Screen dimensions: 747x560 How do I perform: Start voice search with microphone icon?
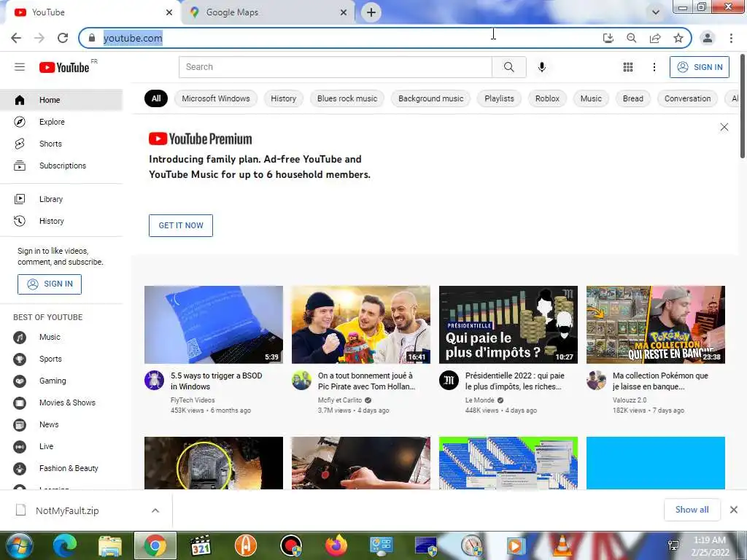point(542,67)
